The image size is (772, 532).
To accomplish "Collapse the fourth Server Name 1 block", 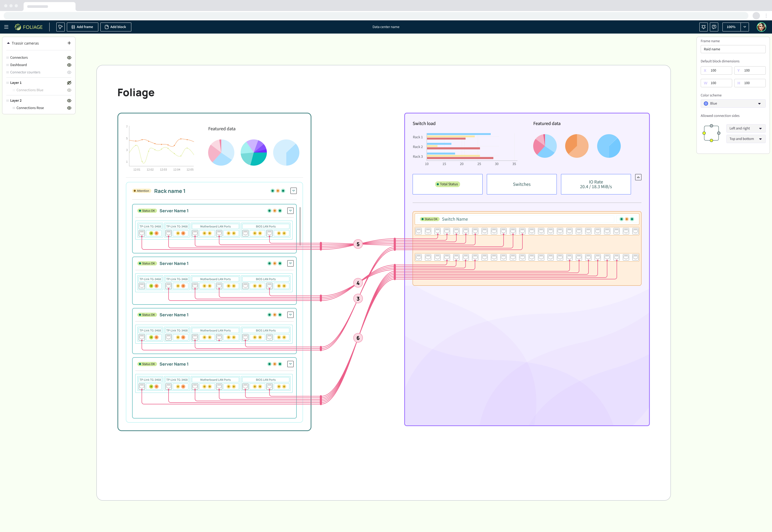I will tap(290, 364).
